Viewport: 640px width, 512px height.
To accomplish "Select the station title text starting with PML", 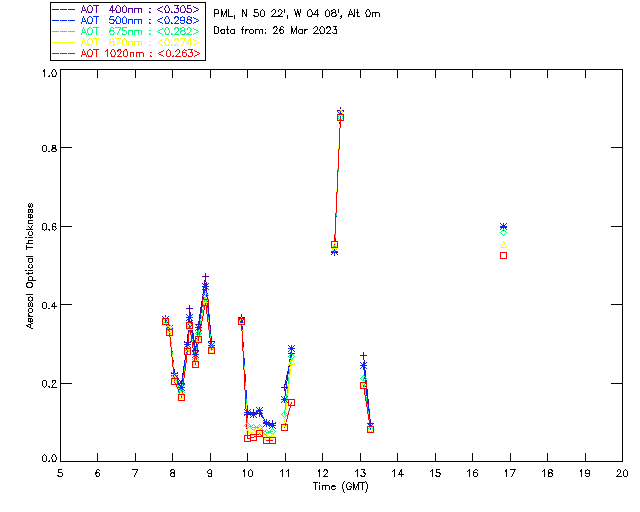I will pyautogui.click(x=297, y=14).
